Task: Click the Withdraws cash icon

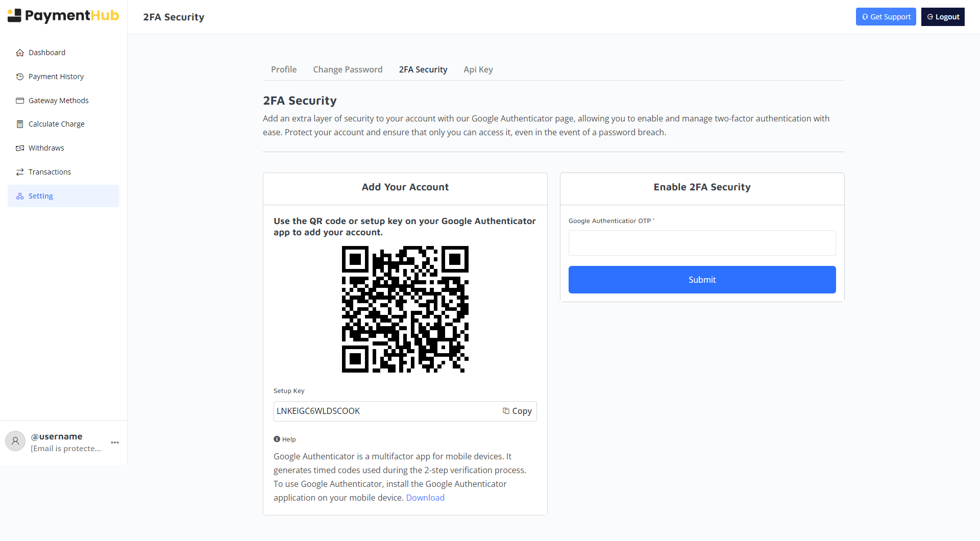Action: [20, 148]
